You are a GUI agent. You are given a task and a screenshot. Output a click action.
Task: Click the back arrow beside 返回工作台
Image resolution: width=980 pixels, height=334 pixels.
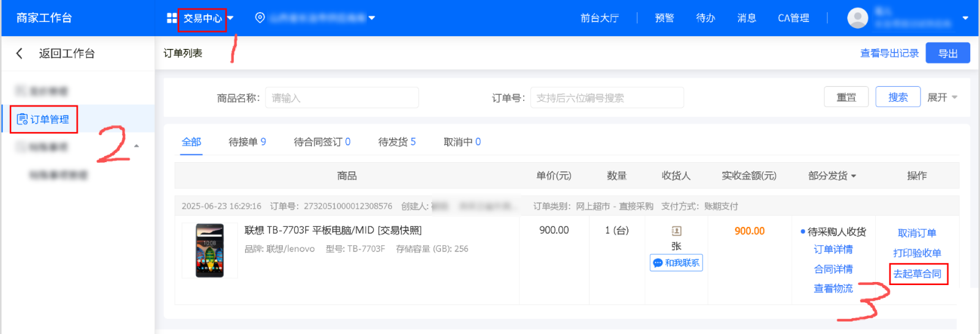(20, 54)
